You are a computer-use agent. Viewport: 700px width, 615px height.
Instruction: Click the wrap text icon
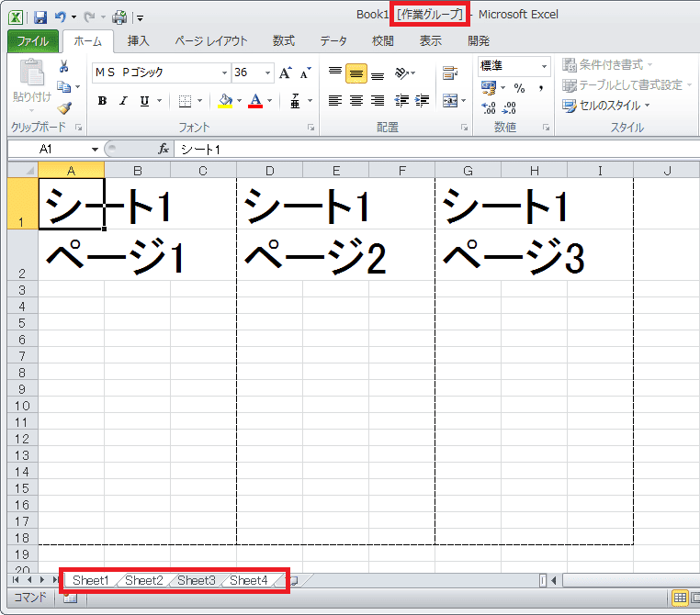point(450,73)
